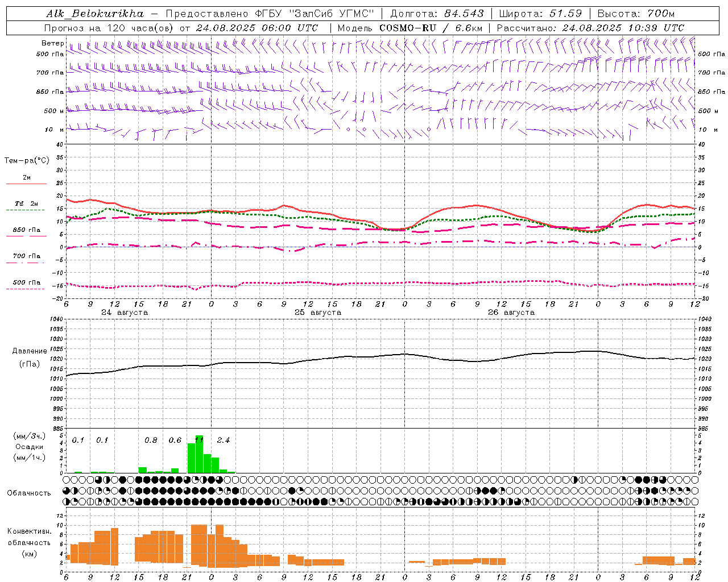The image size is (728, 582).
Task: Click the date label 25 августа
Action: coord(318,313)
